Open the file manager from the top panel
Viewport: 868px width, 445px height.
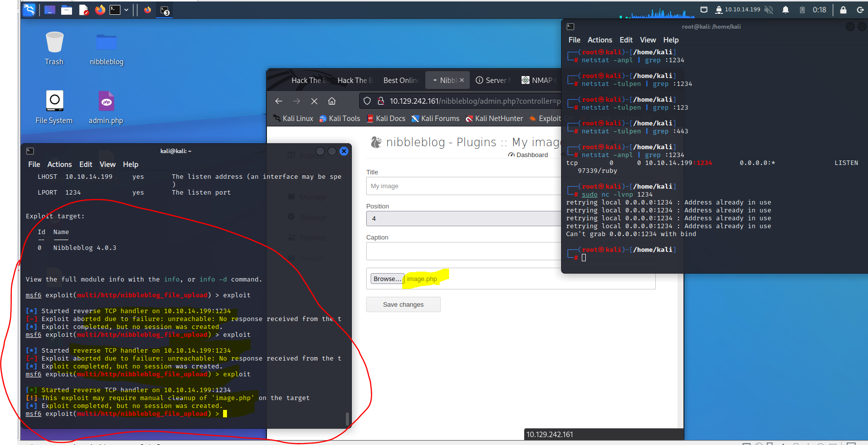point(67,10)
